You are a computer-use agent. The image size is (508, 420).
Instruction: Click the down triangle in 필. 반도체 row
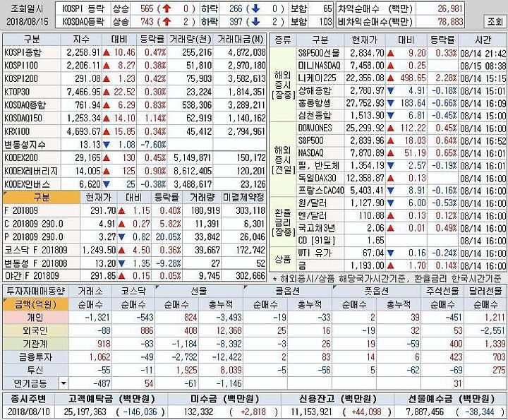(390, 166)
